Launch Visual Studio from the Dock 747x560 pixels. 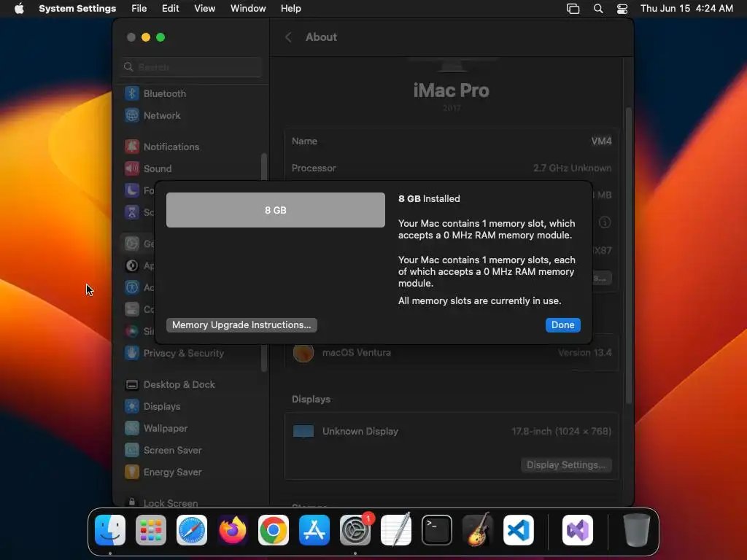(x=578, y=530)
